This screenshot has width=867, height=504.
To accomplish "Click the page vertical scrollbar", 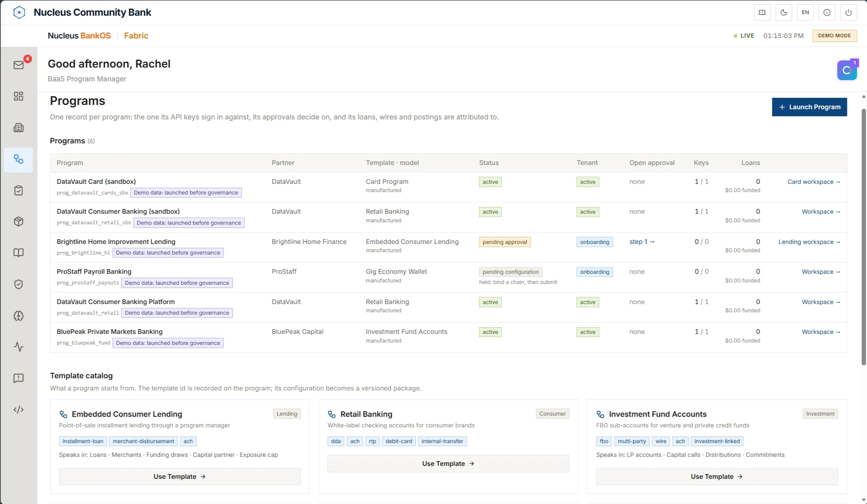I will coord(863,237).
